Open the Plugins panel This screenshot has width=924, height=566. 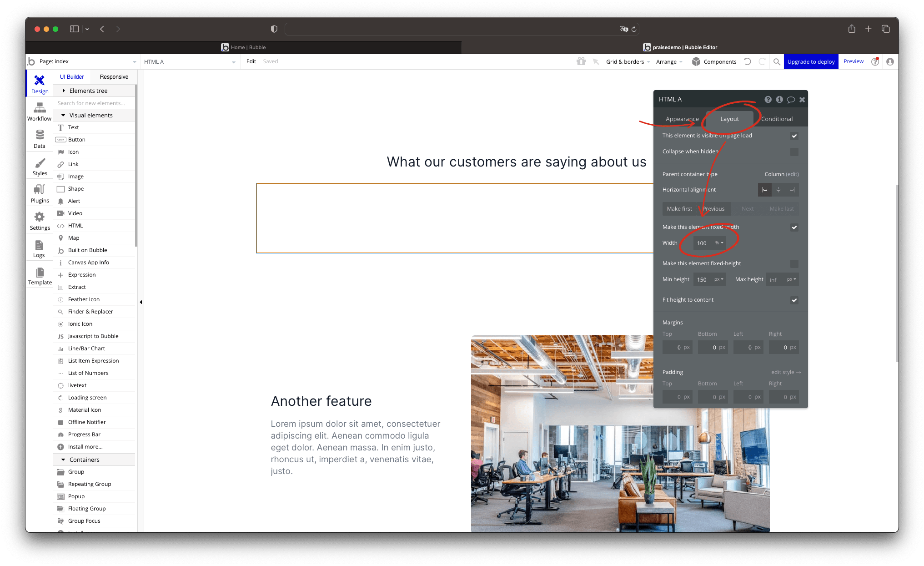click(39, 192)
